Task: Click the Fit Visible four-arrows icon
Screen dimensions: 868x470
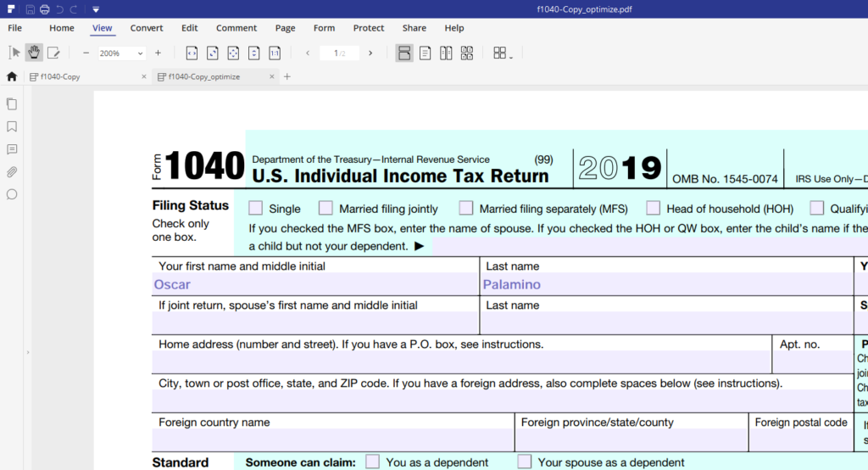Action: (x=233, y=53)
